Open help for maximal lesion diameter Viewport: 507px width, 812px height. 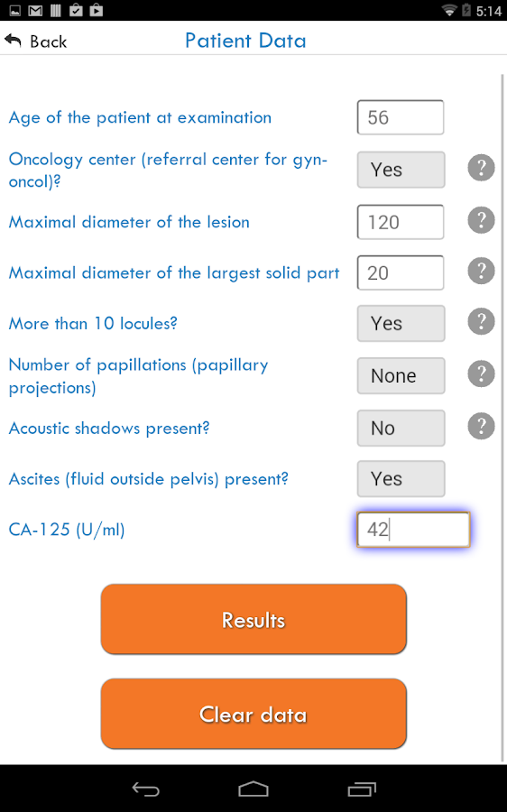pos(481,220)
